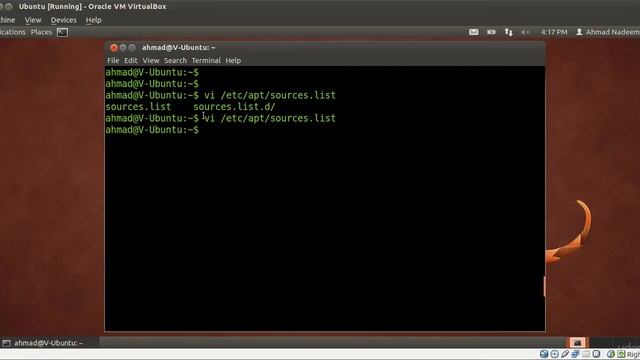Open VirtualBox View menu
The height and width of the screenshot is (360, 640).
pyautogui.click(x=33, y=20)
